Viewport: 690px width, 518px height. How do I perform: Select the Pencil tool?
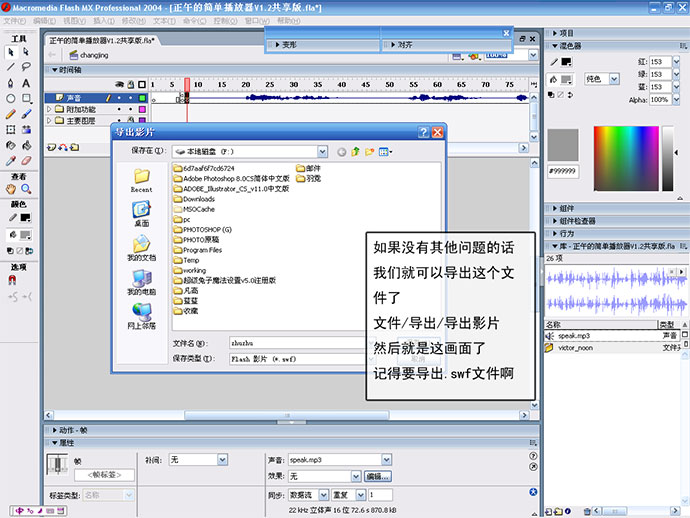pos(11,114)
